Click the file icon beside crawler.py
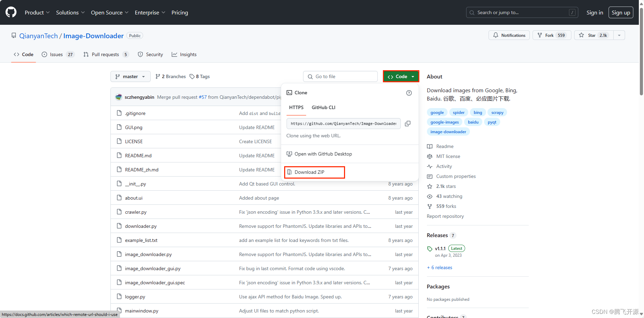 (119, 212)
